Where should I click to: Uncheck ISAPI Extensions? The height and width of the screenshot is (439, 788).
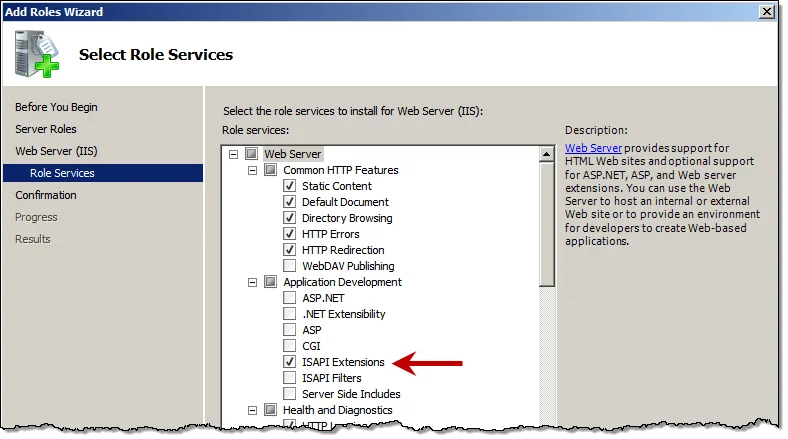click(x=289, y=362)
